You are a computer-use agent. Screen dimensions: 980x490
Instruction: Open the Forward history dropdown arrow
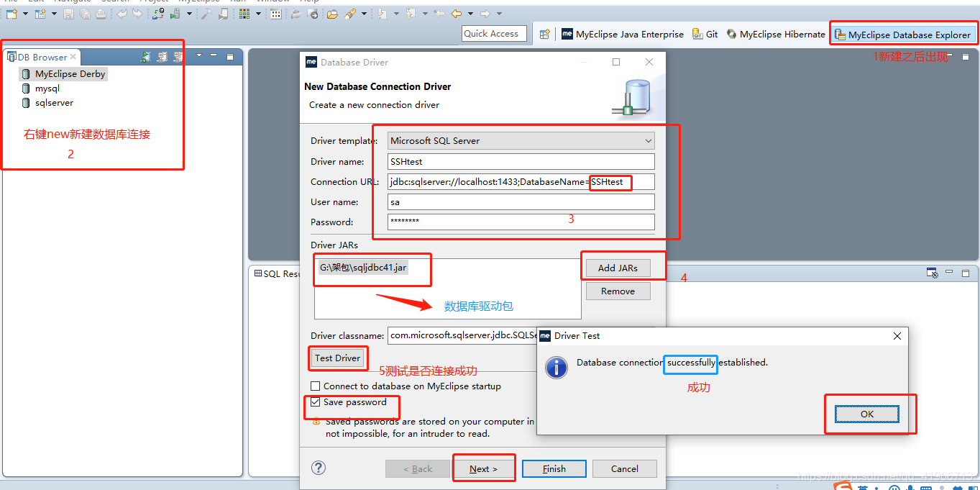[x=498, y=14]
